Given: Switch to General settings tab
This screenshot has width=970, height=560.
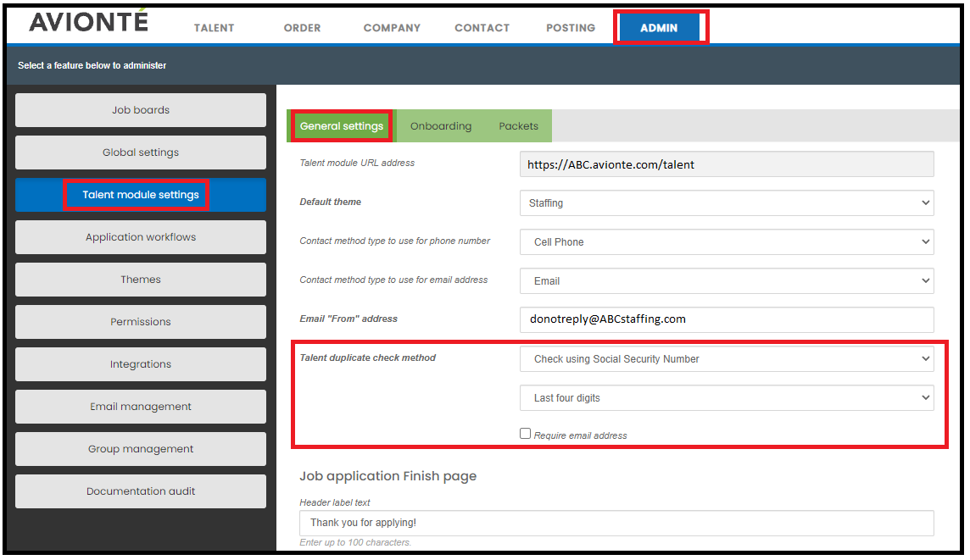Looking at the screenshot, I should pos(342,126).
